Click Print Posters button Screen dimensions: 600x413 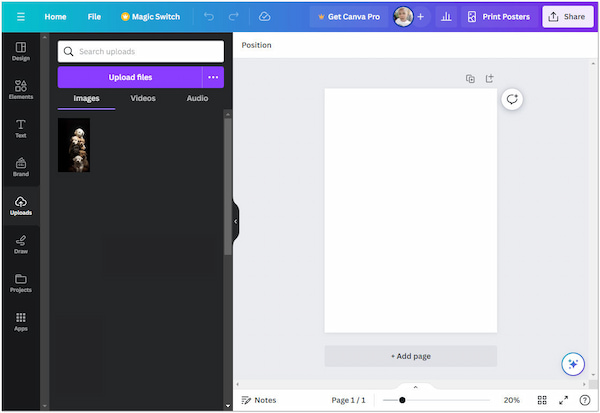[499, 17]
